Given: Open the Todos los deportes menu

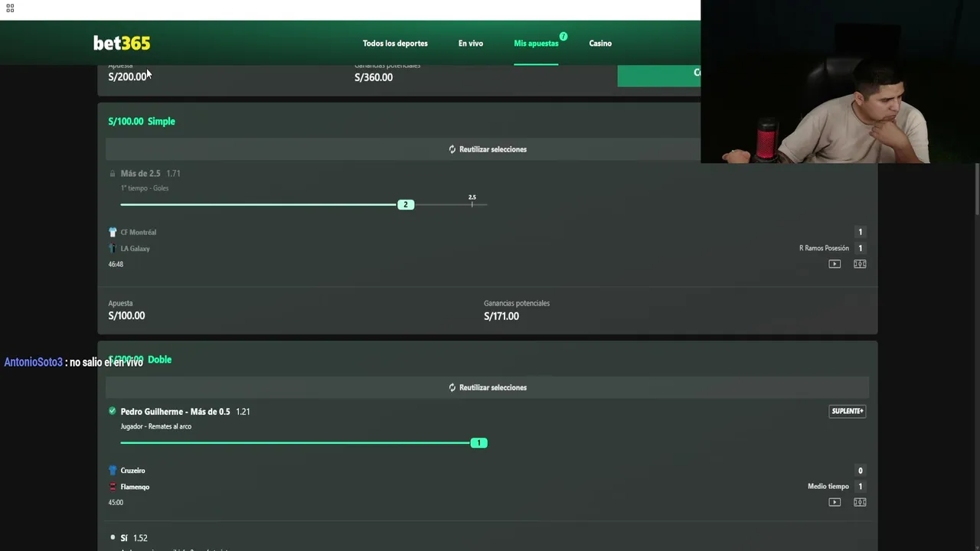Looking at the screenshot, I should coord(395,44).
